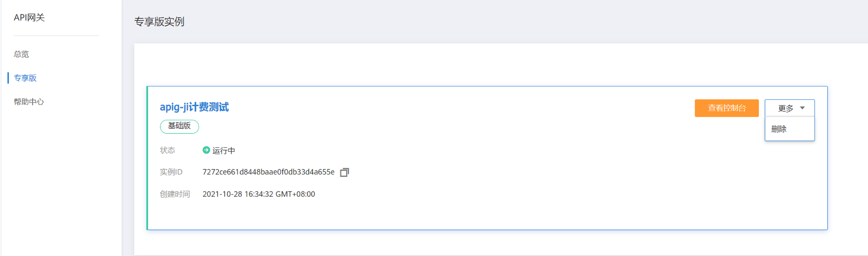868x256 pixels.
Task: Open the apig-ji计费测试 instance link
Action: tap(194, 107)
